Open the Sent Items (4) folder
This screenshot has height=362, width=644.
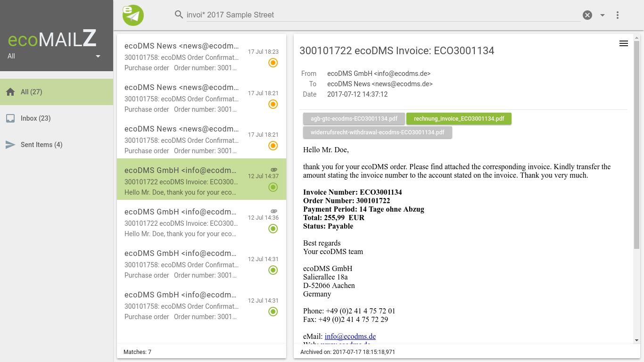coord(41,145)
